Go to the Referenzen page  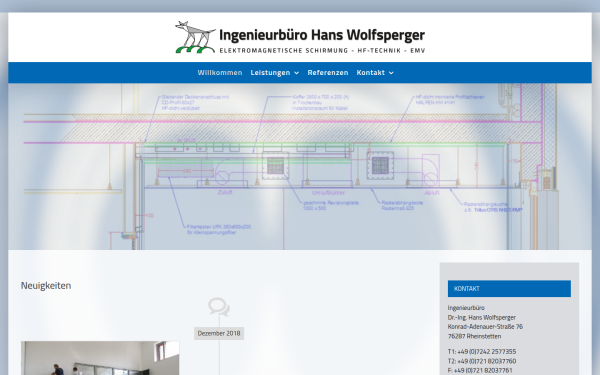click(x=328, y=72)
